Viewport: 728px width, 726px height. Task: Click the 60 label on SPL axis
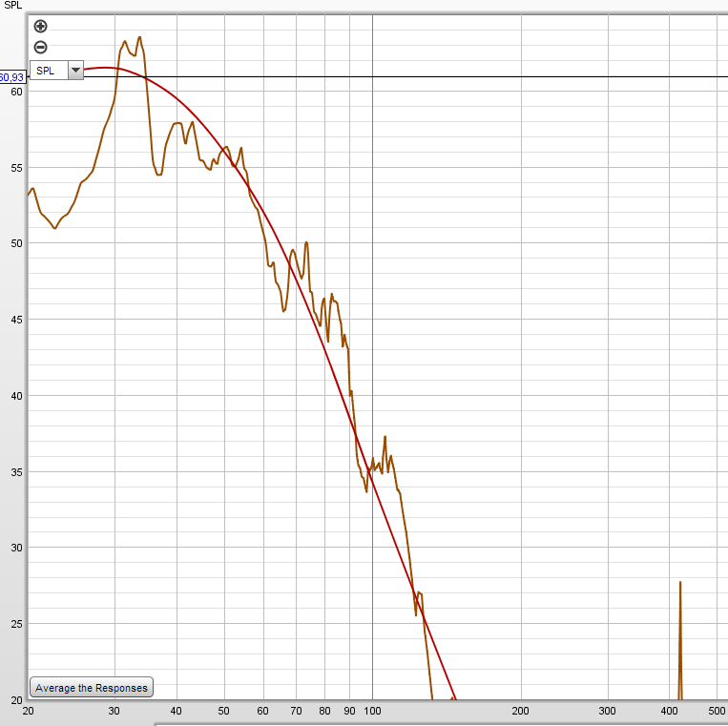pyautogui.click(x=17, y=92)
